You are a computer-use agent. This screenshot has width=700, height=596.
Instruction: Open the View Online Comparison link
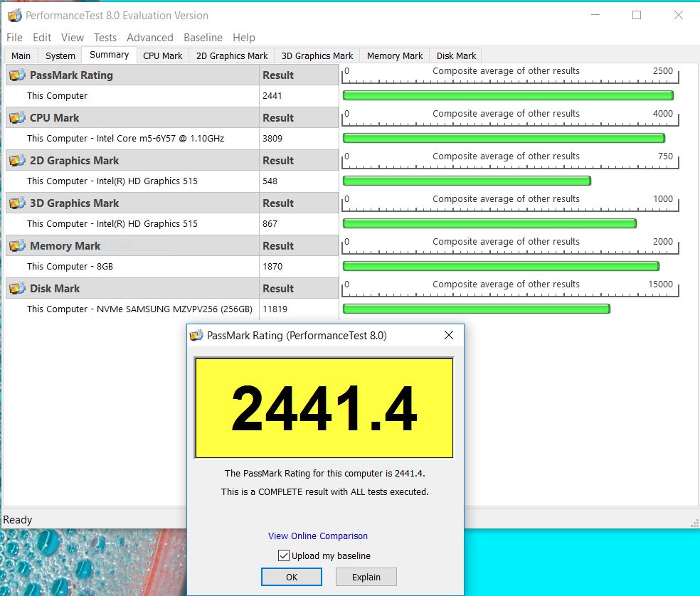point(318,536)
